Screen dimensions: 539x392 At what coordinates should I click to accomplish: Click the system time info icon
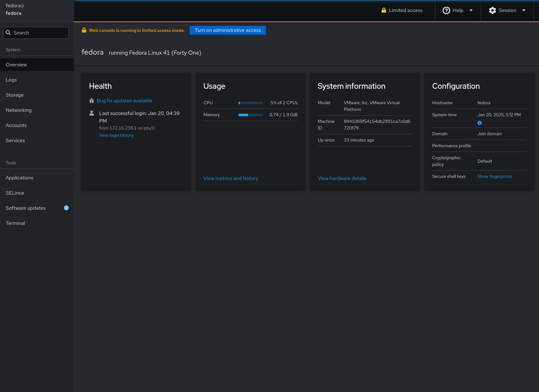click(x=480, y=123)
